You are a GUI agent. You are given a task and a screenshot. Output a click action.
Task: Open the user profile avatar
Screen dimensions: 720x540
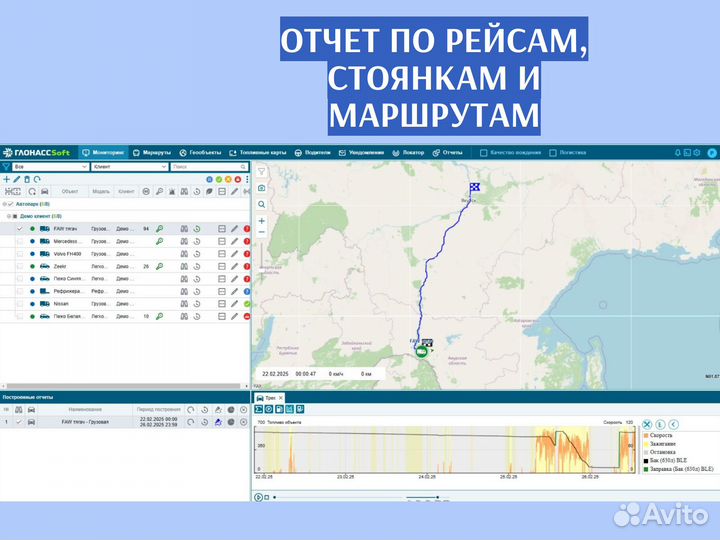[x=712, y=153]
